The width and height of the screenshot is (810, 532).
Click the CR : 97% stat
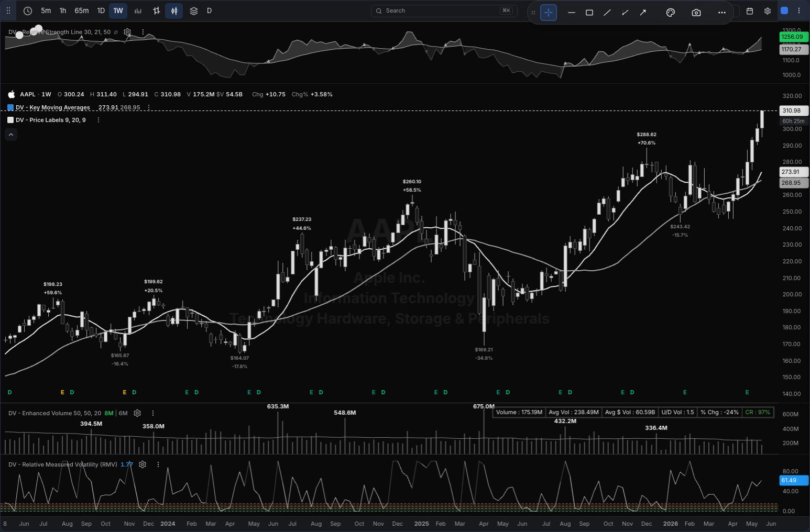[758, 412]
